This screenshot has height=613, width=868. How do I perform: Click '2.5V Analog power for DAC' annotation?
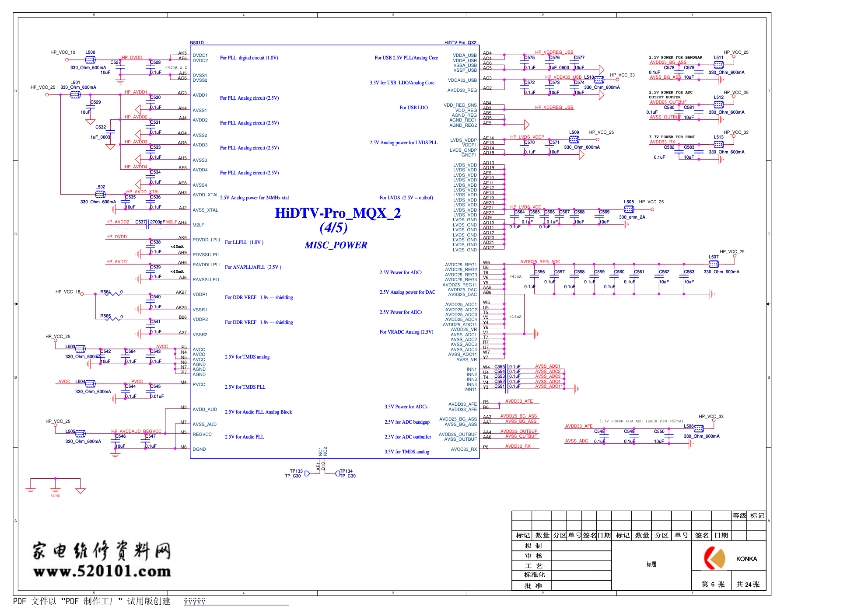tap(407, 292)
